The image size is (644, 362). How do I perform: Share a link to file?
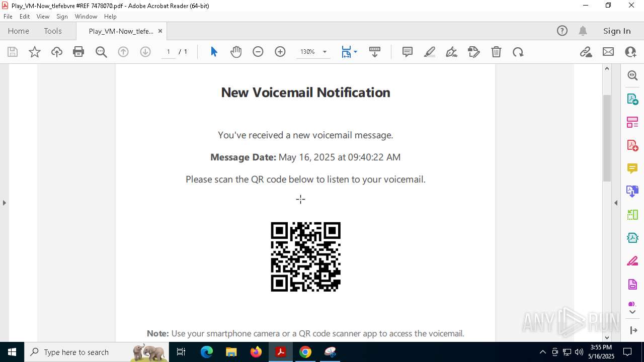coord(586,52)
